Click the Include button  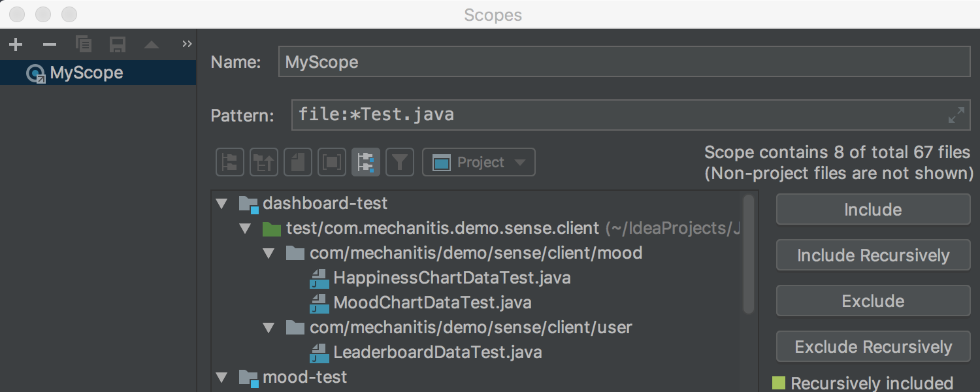click(873, 210)
